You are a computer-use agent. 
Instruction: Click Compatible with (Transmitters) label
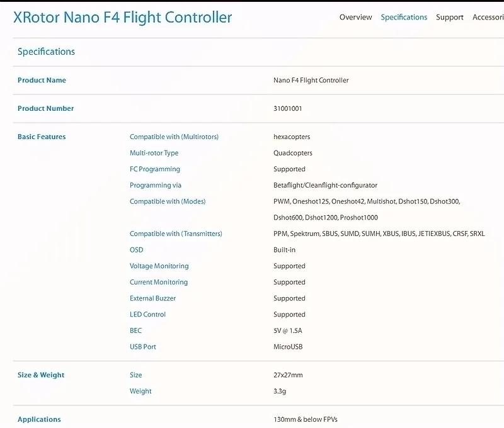pos(176,234)
